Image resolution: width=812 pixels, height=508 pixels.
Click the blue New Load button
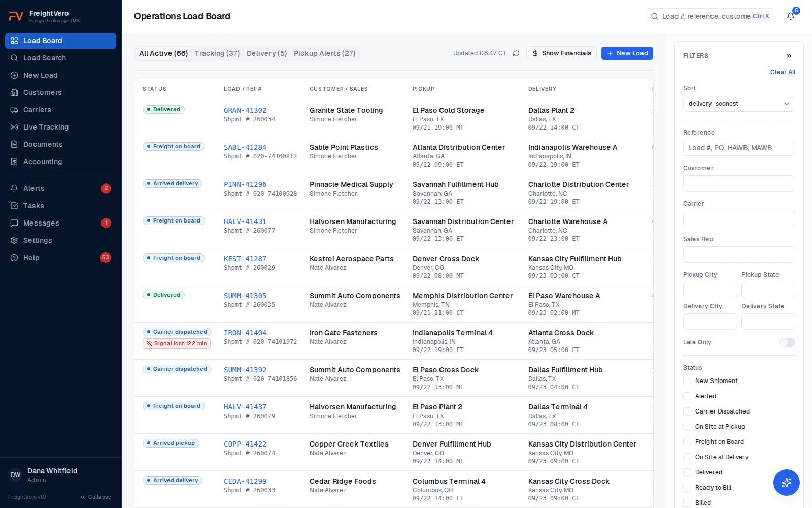(x=627, y=53)
